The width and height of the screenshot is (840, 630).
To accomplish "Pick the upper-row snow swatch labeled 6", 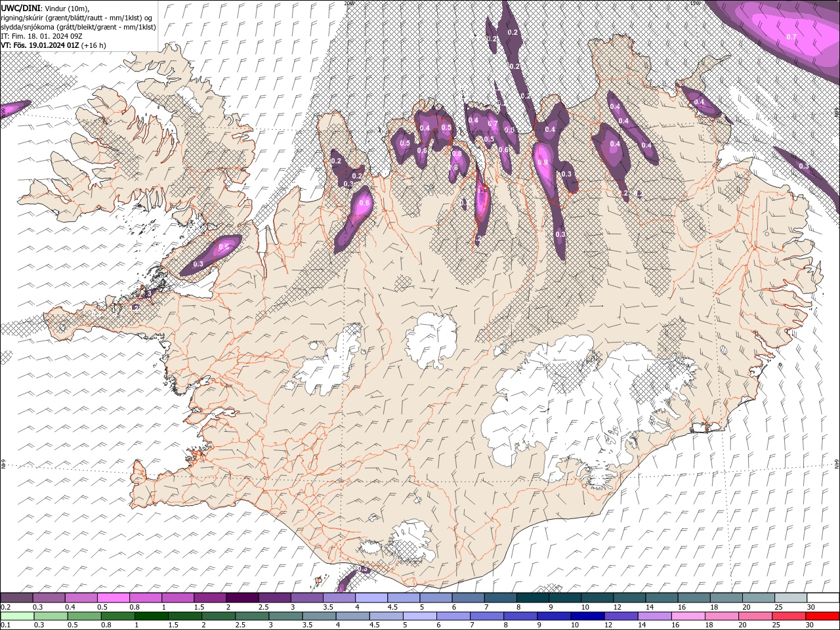I will click(x=468, y=598).
